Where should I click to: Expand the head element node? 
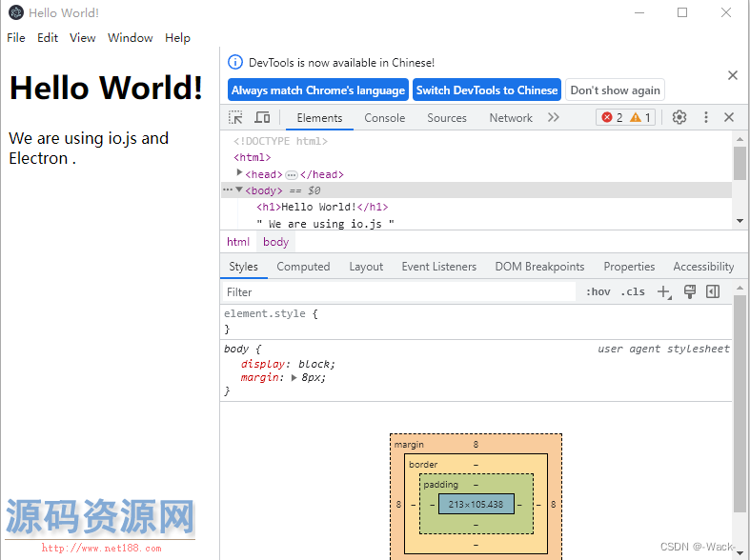click(239, 172)
